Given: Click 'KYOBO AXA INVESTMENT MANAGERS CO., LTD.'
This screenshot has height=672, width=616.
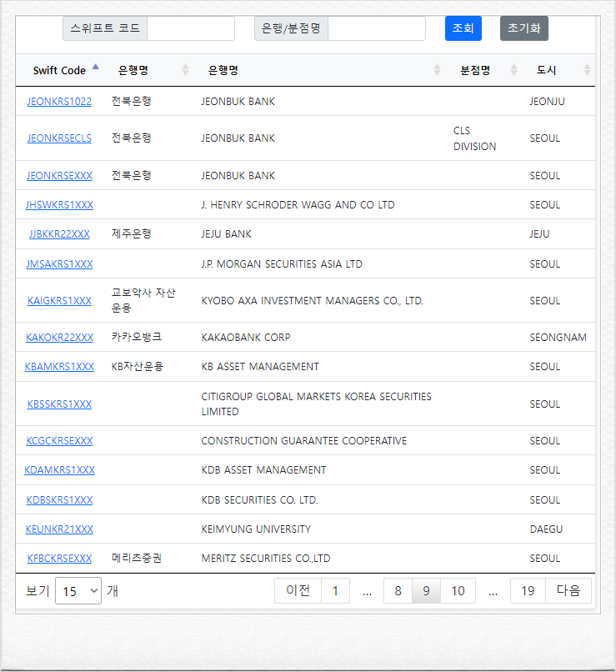Looking at the screenshot, I should tap(313, 301).
